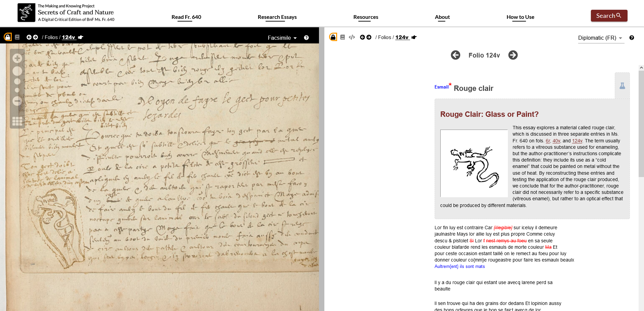Open the Esmail annotation link
Viewport: 644px width, 311px height.
click(x=441, y=87)
